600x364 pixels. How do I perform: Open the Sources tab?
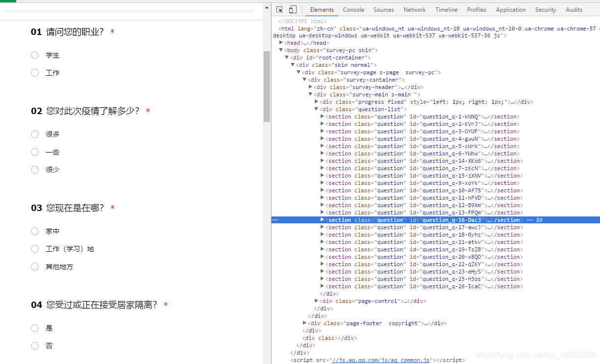tap(384, 10)
